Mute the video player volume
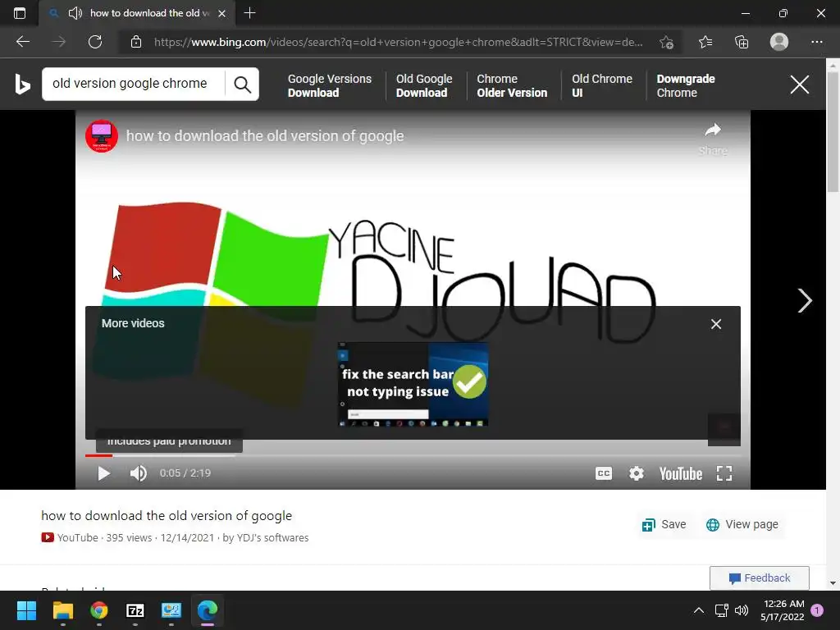The height and width of the screenshot is (630, 840). click(x=138, y=473)
